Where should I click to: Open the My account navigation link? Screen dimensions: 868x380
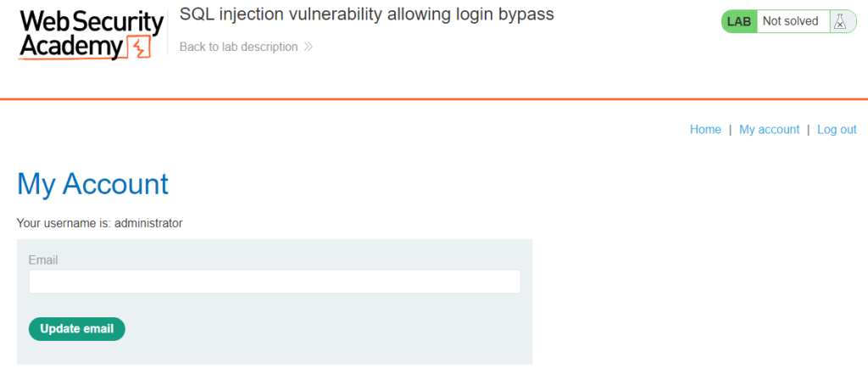769,130
